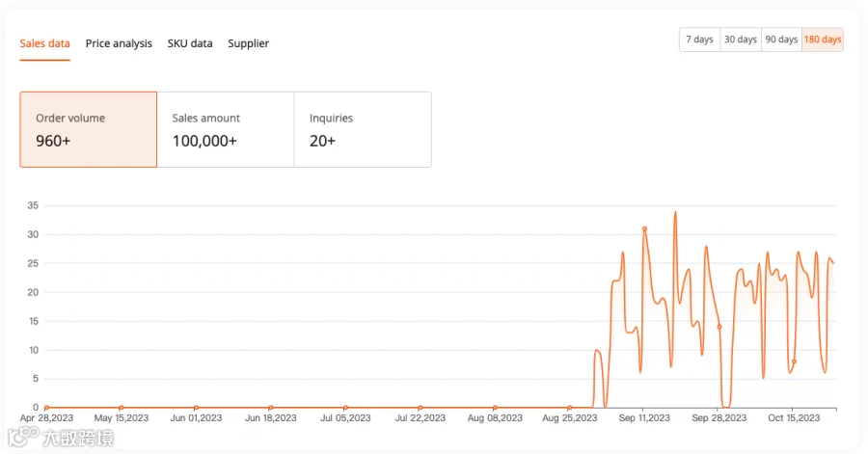Click the Apr 28,2023 starting data point
This screenshot has height=454, width=868.
[x=46, y=408]
